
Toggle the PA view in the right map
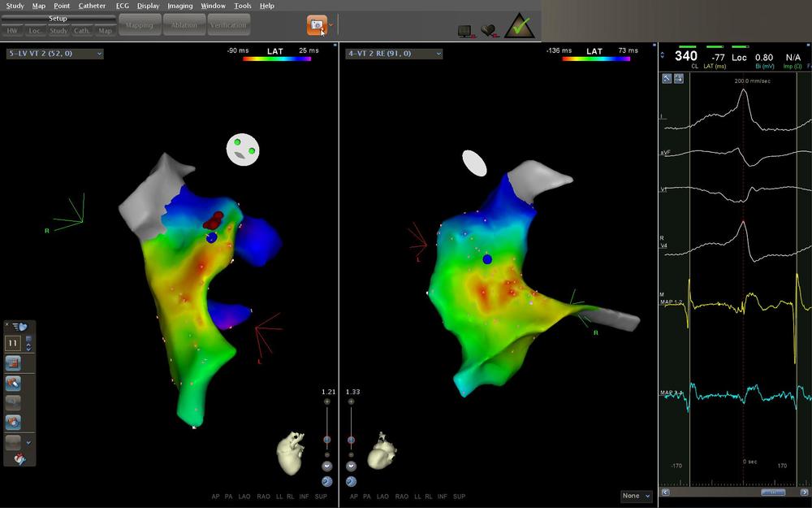click(x=367, y=496)
